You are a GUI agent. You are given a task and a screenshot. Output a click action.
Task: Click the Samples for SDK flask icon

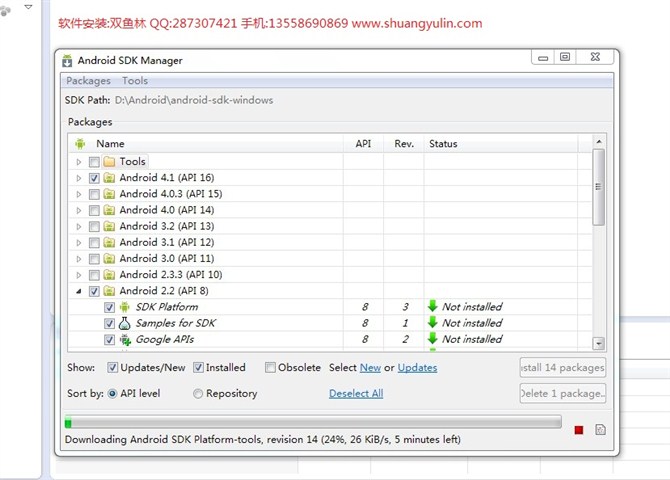125,323
